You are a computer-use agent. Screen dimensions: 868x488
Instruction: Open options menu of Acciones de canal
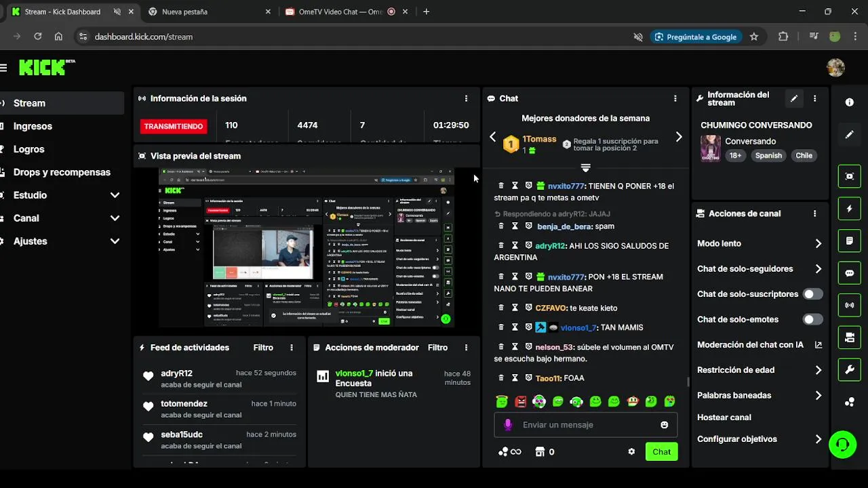click(x=814, y=213)
